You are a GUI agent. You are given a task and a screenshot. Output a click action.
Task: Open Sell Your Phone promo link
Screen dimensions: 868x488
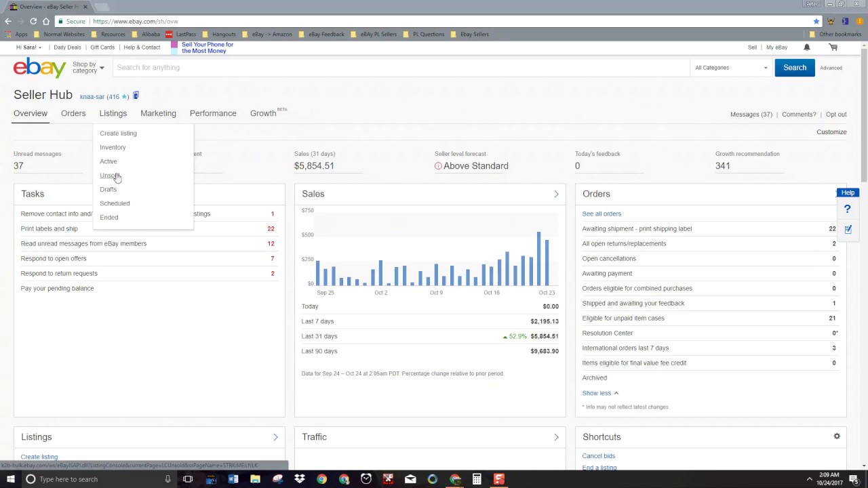tap(208, 47)
